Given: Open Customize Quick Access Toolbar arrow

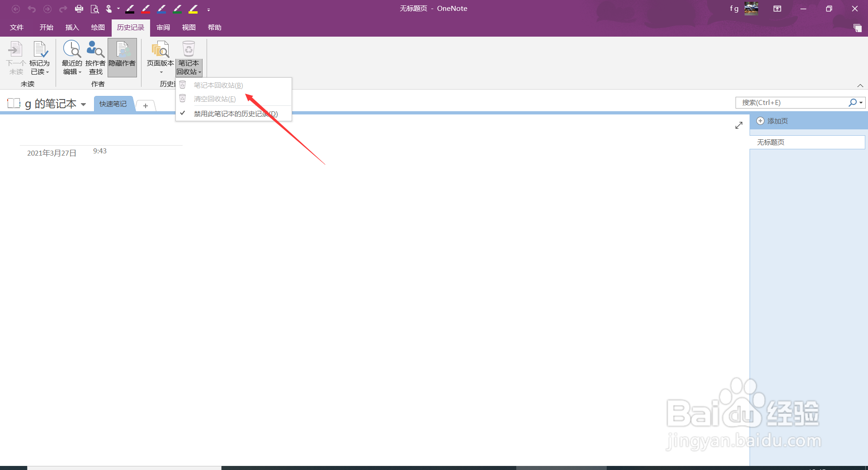Looking at the screenshot, I should click(208, 9).
